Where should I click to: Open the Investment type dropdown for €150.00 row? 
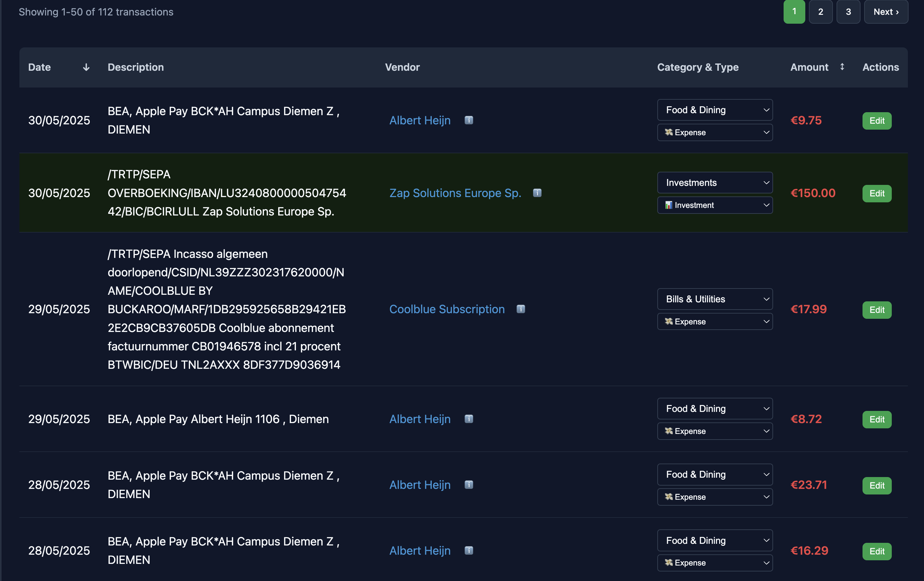pos(715,205)
